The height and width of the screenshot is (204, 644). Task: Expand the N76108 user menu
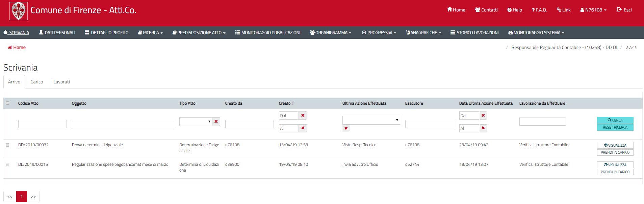tap(593, 10)
